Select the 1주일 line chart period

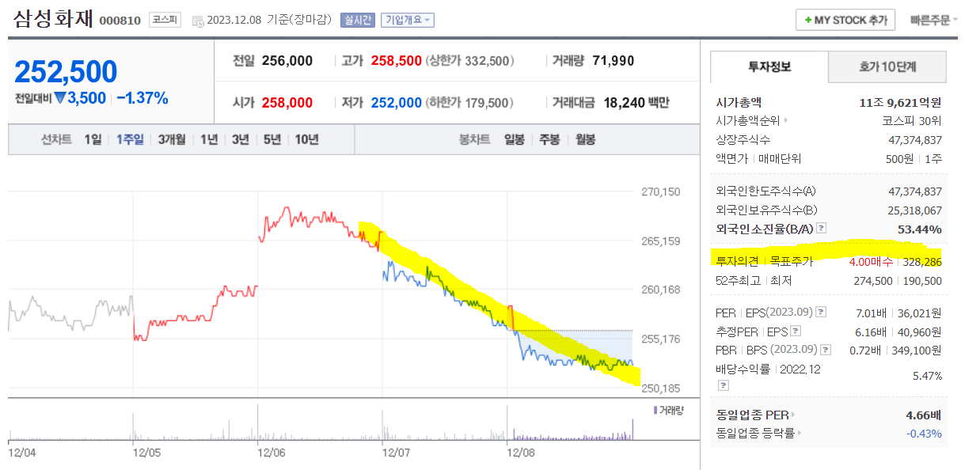[130, 140]
